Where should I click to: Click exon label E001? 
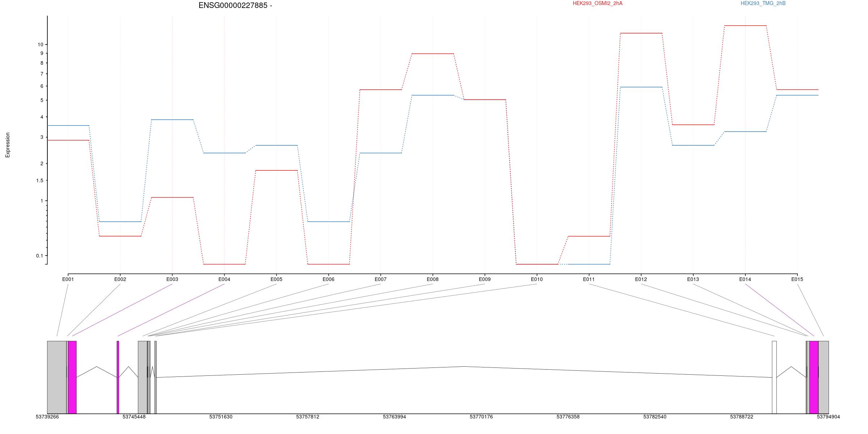68,279
